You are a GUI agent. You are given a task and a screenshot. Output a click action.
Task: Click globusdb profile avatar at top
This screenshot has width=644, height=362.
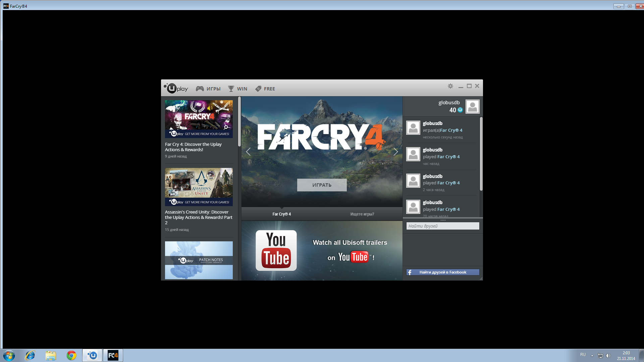pyautogui.click(x=472, y=107)
